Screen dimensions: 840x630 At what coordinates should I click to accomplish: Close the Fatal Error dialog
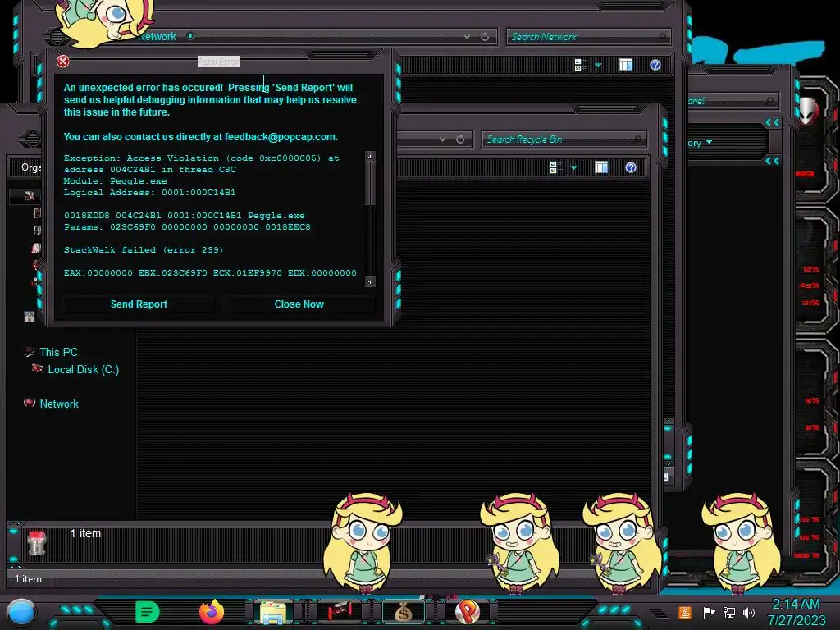tap(62, 62)
